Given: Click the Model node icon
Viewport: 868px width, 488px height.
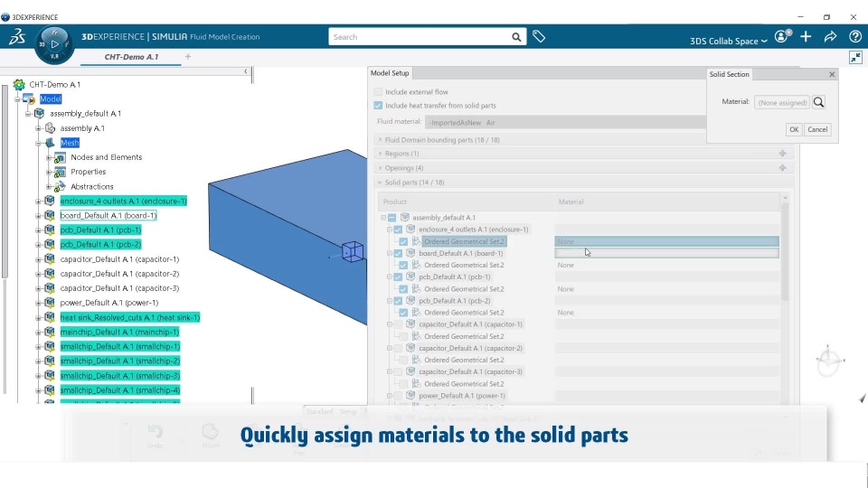Looking at the screenshot, I should point(29,99).
